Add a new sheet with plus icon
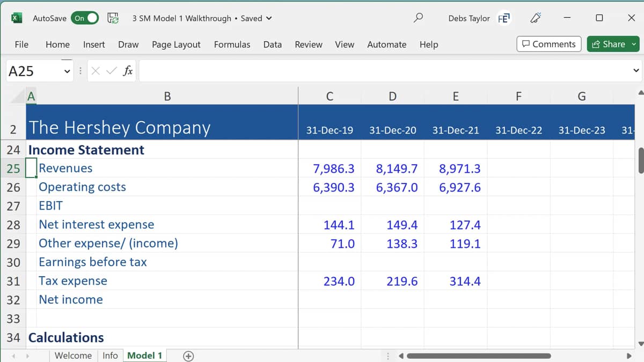Screen dimensions: 644x362 pos(188,356)
